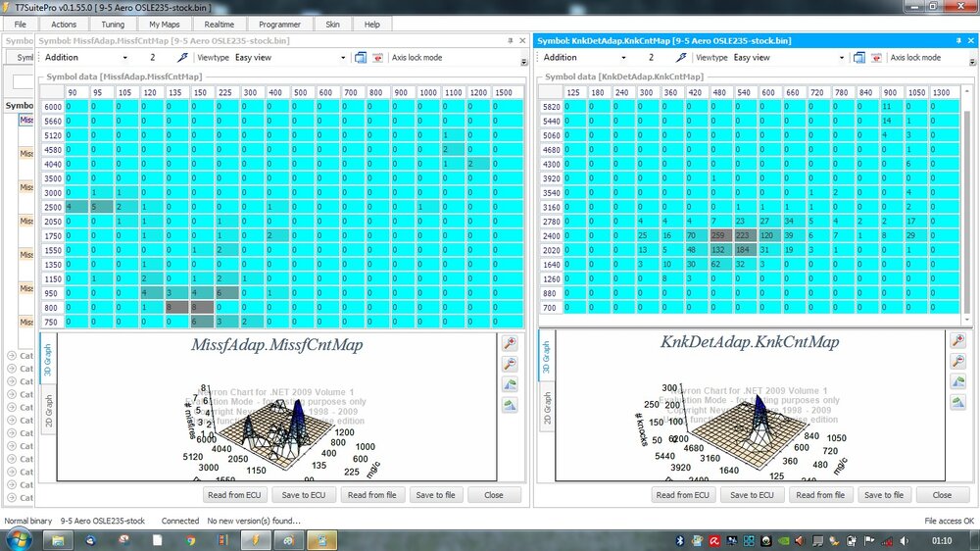The height and width of the screenshot is (551, 980).
Task: Click the third graph-rotate icon beside the KnkCntMap chart
Action: (x=957, y=382)
